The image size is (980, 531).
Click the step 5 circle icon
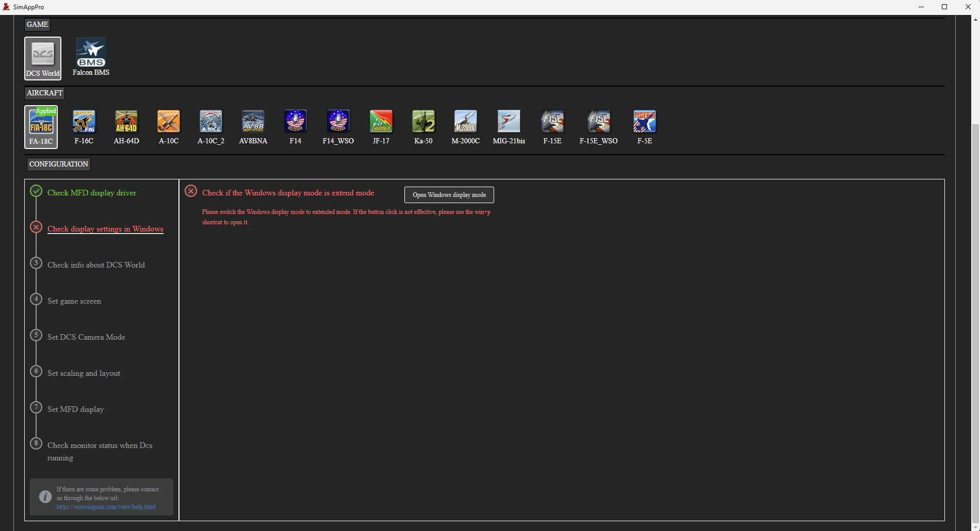(x=36, y=336)
